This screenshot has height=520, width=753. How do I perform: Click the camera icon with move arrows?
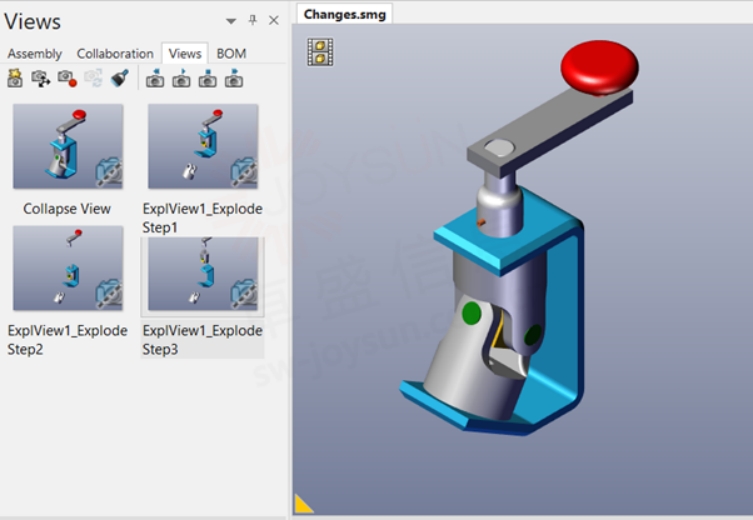[41, 78]
